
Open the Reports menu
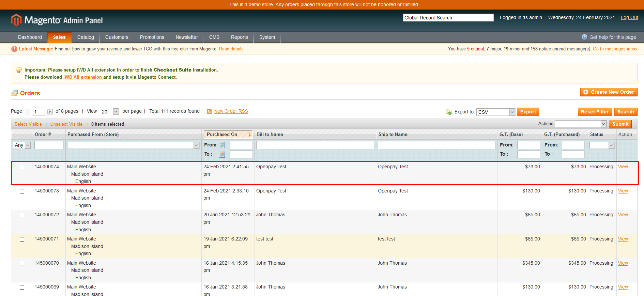tap(239, 37)
